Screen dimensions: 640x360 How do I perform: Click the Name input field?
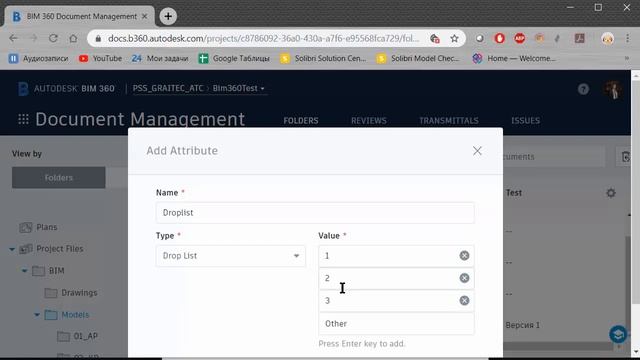click(x=315, y=213)
